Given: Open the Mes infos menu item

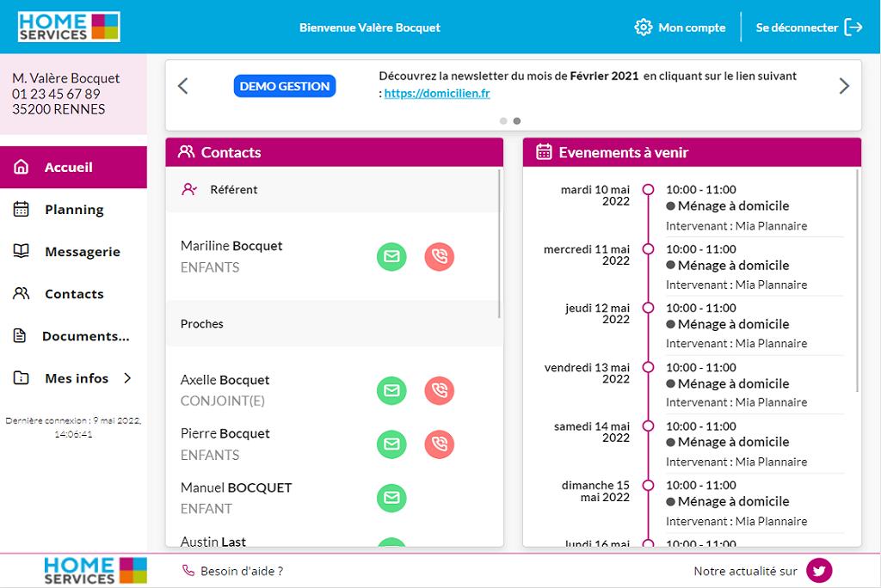Looking at the screenshot, I should pyautogui.click(x=74, y=378).
